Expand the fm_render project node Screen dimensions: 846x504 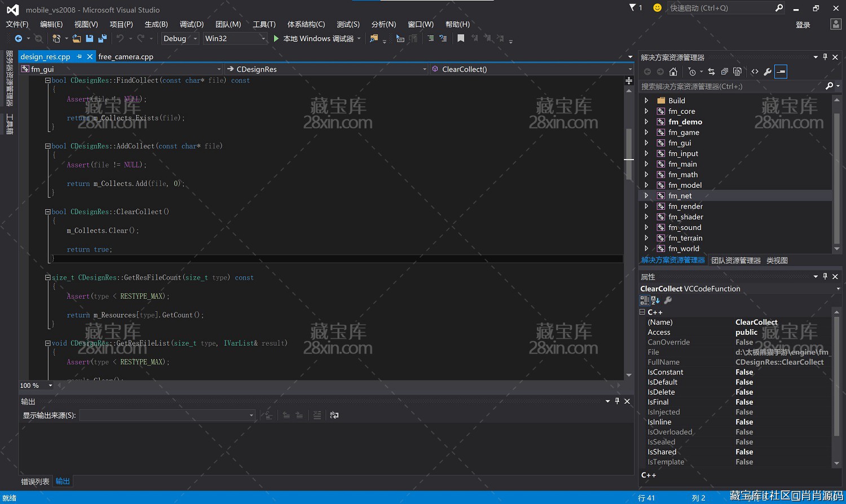(646, 206)
